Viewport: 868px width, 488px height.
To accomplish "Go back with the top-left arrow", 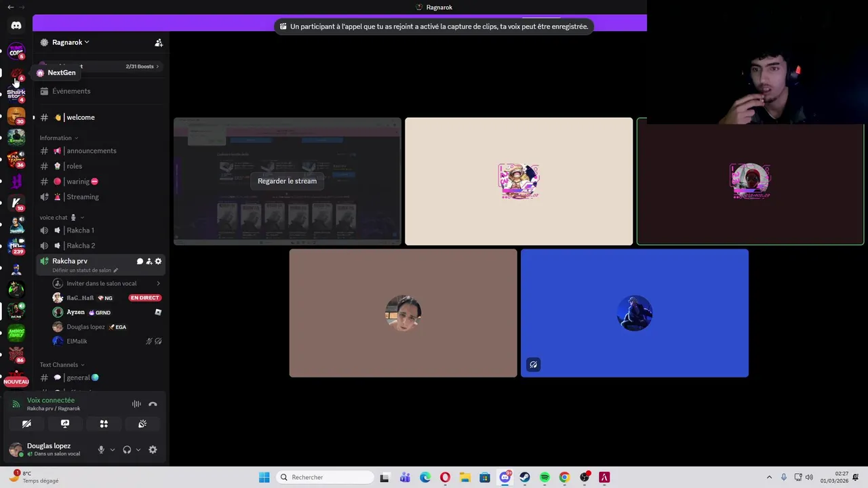I will [x=10, y=7].
